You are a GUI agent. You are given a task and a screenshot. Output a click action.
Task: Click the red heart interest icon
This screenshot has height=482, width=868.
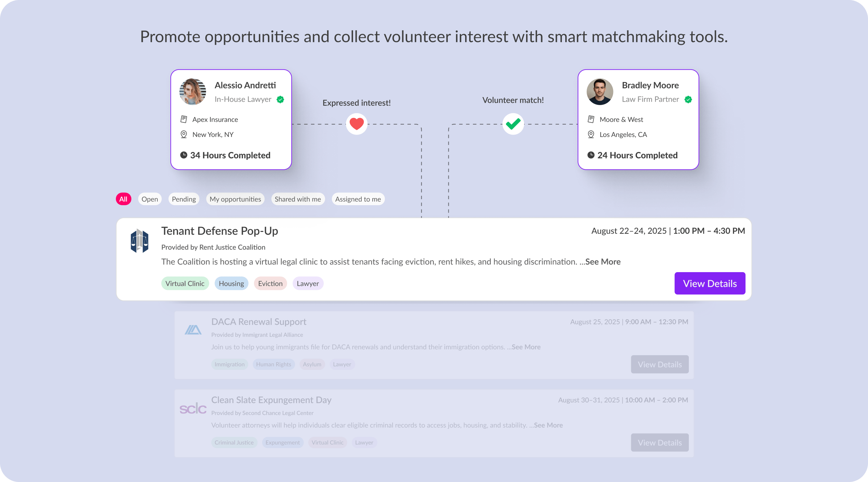tap(357, 124)
